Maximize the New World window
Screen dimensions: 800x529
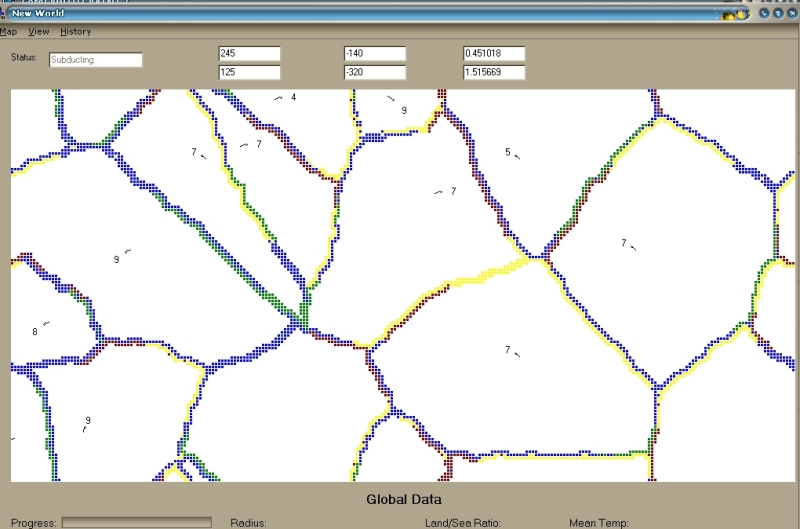(x=778, y=14)
